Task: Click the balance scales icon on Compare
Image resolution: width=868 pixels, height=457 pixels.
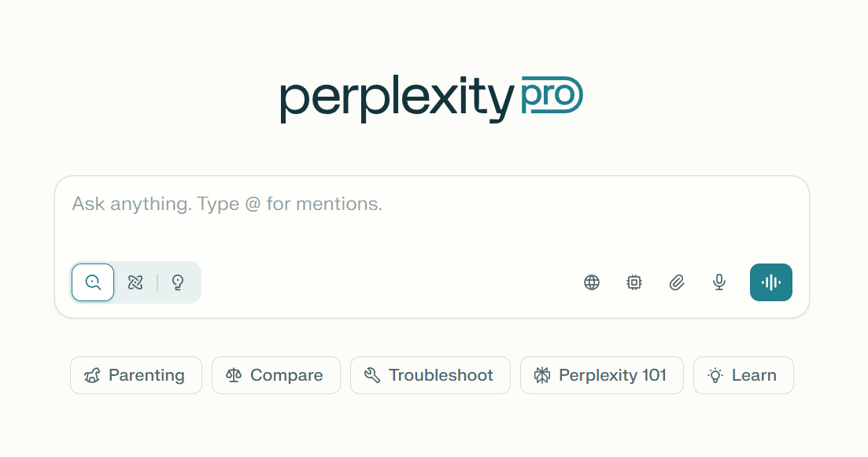Action: click(x=234, y=375)
